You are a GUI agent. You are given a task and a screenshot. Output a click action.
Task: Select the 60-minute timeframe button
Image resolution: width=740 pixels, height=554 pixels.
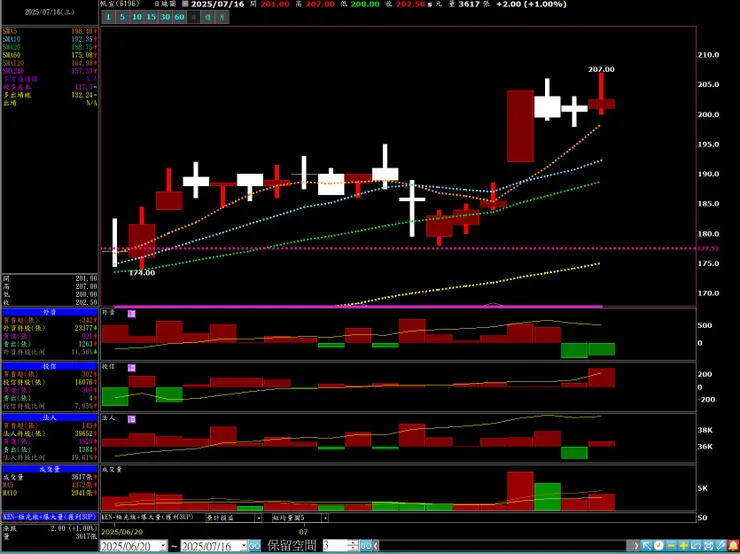[179, 17]
